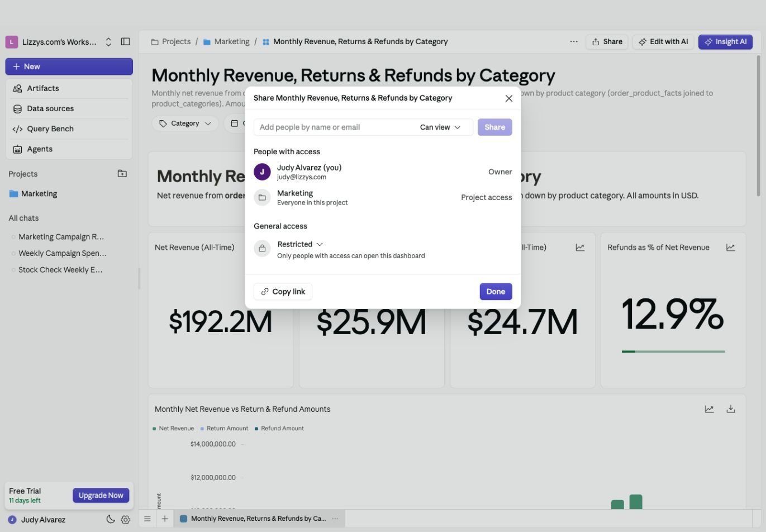Expand the Restricted general access dropdown
Screen dimensions: 766x532
300,244
